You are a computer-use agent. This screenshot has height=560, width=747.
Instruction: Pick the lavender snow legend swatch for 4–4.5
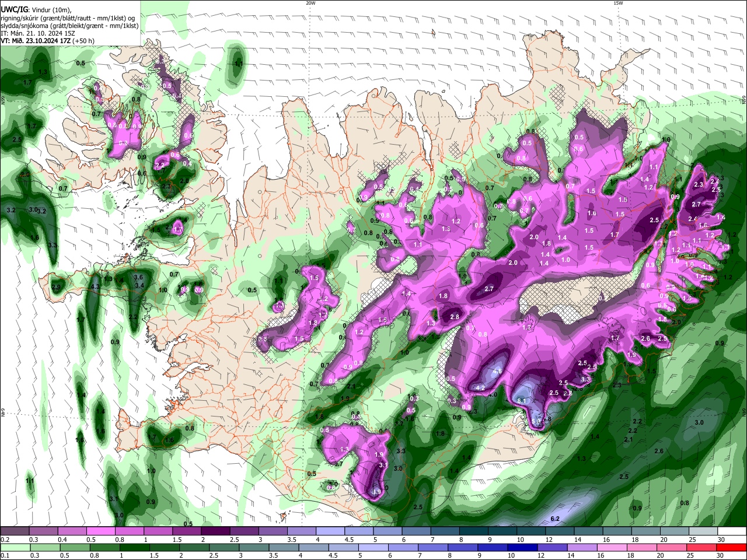point(330,531)
